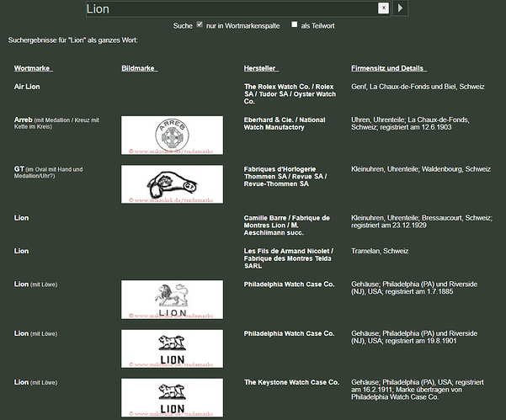The image size is (506, 420).
Task: Open the Keystone Watch Case Lion image
Action: [172, 397]
